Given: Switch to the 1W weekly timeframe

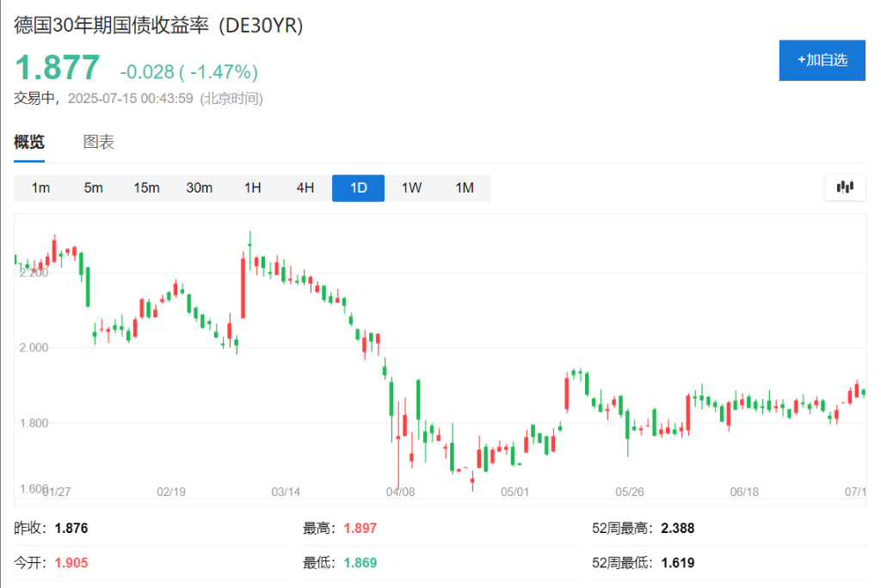Looking at the screenshot, I should click(411, 187).
